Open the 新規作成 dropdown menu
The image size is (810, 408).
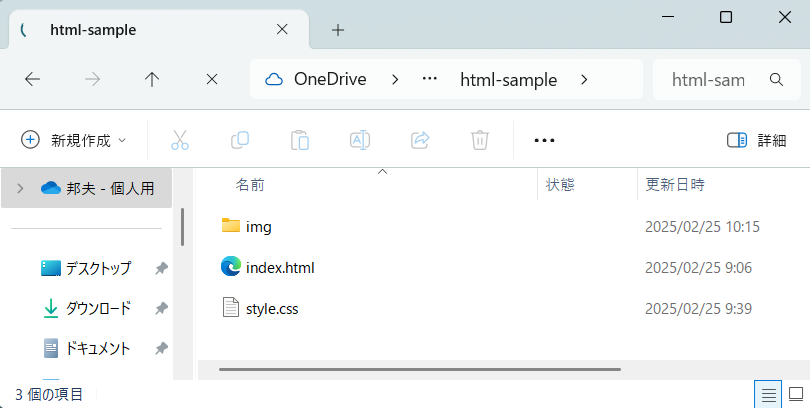(74, 140)
